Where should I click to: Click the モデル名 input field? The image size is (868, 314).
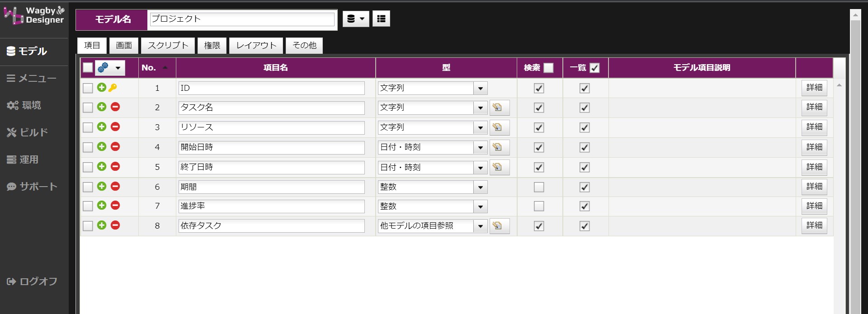242,19
